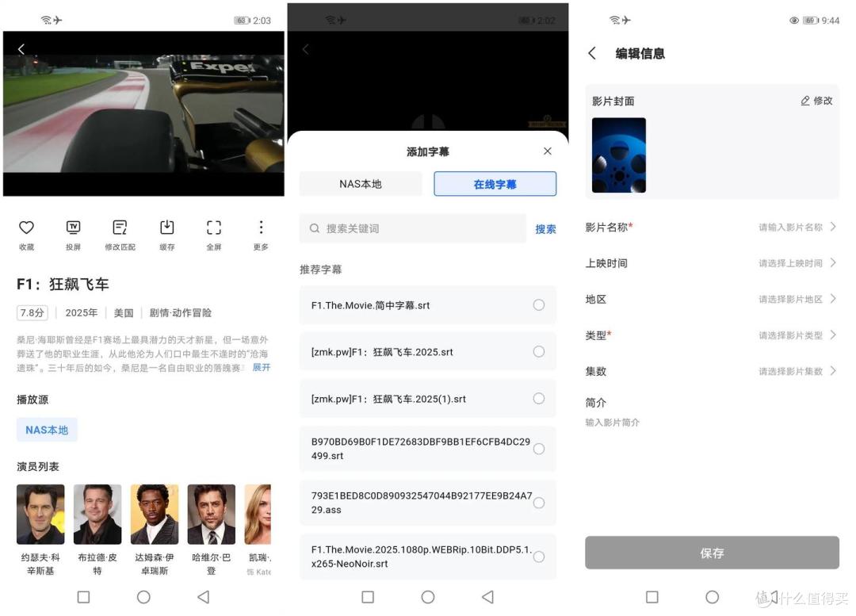Tap recent apps square in right phone
This screenshot has width=856, height=616.
coord(652,597)
